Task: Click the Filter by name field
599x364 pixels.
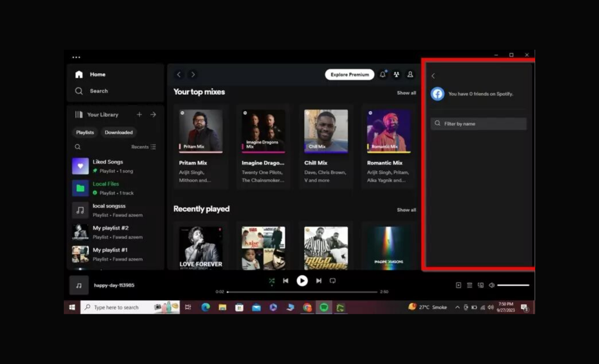Action: click(x=478, y=124)
